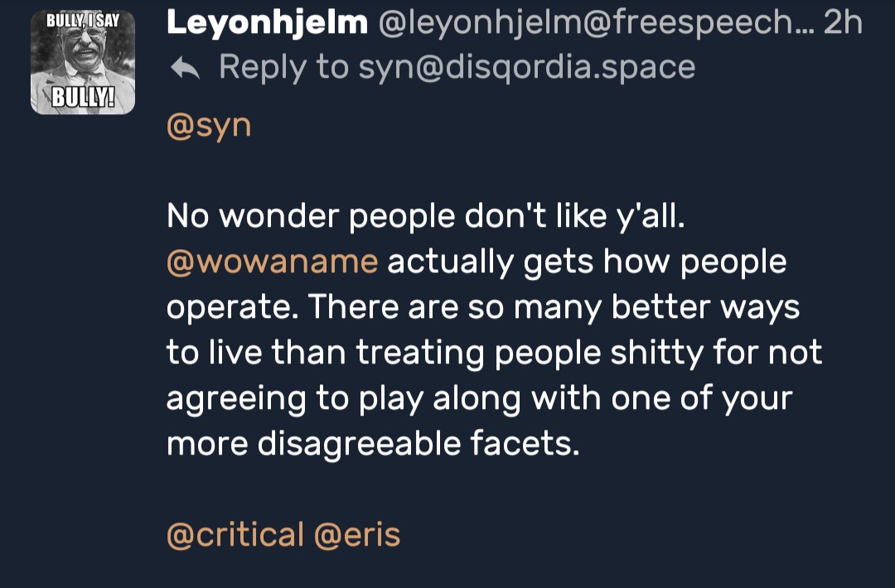This screenshot has height=588, width=895.
Task: Open the Leyonhjelm display name profile
Action: pyautogui.click(x=267, y=23)
